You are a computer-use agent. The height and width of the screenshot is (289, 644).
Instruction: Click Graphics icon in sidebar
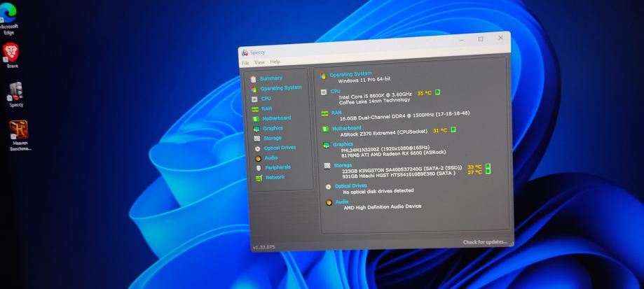click(x=256, y=129)
